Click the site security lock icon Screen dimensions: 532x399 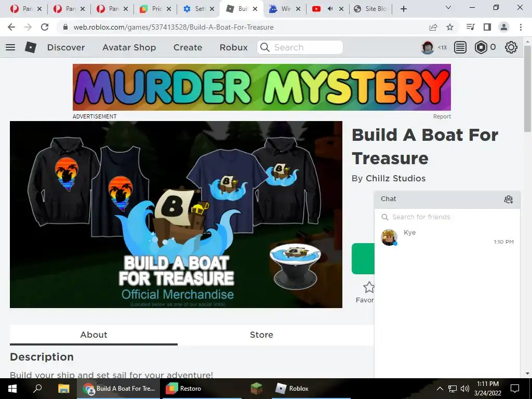65,27
